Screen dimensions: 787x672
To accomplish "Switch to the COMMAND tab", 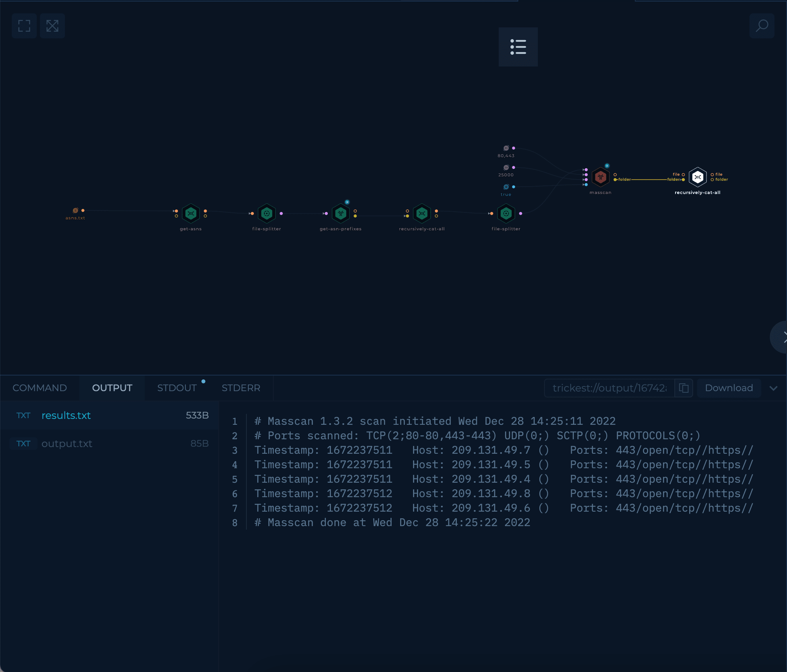I will [x=40, y=388].
